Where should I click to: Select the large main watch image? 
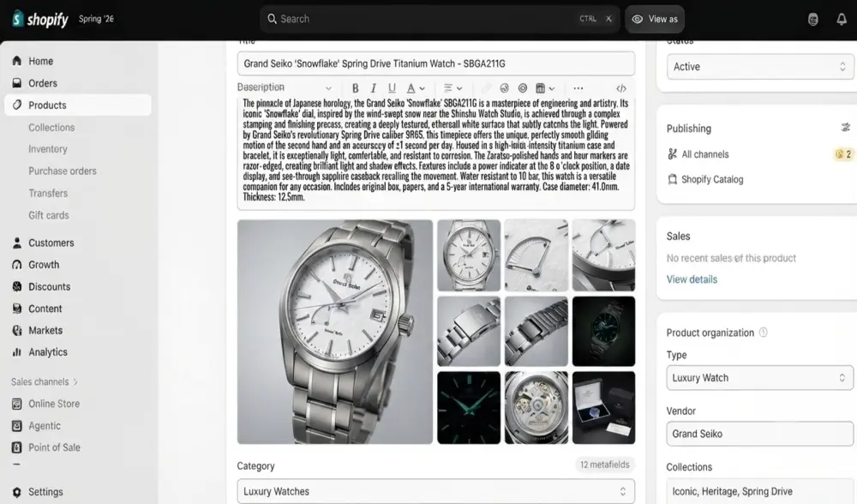[335, 332]
